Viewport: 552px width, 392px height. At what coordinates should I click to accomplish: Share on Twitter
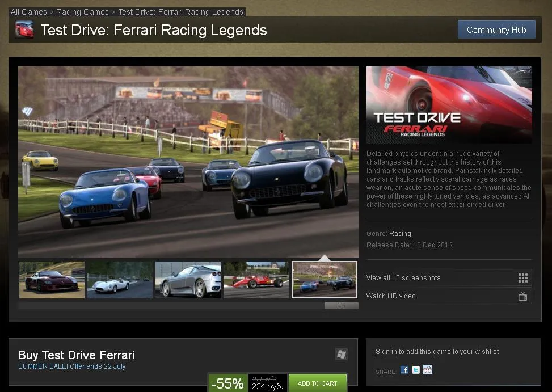pos(416,370)
